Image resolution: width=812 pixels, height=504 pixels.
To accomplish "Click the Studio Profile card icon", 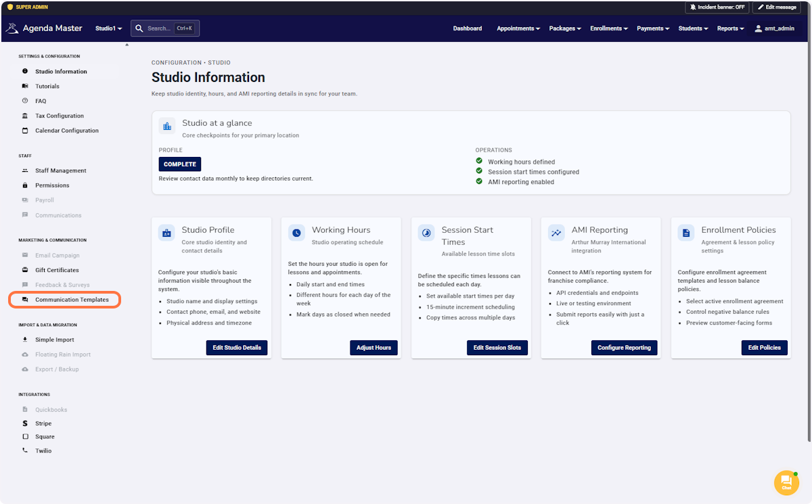I will (166, 233).
